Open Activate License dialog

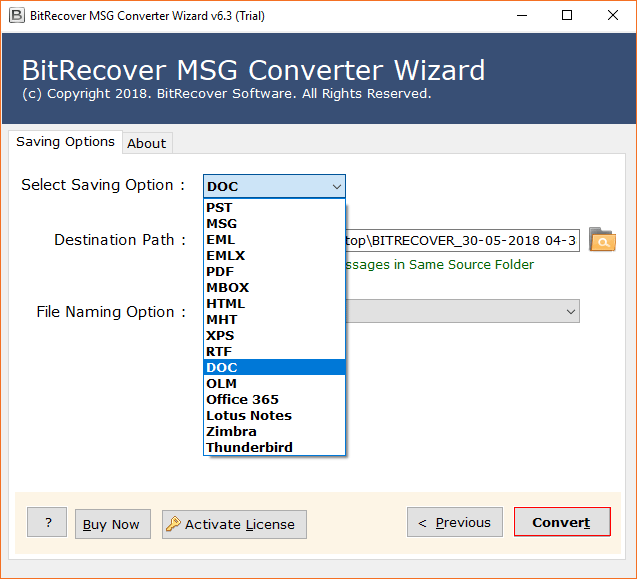234,524
